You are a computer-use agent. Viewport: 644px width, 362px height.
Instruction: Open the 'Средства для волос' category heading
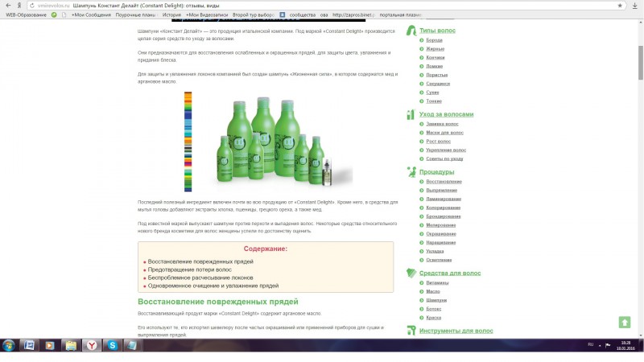click(x=450, y=273)
